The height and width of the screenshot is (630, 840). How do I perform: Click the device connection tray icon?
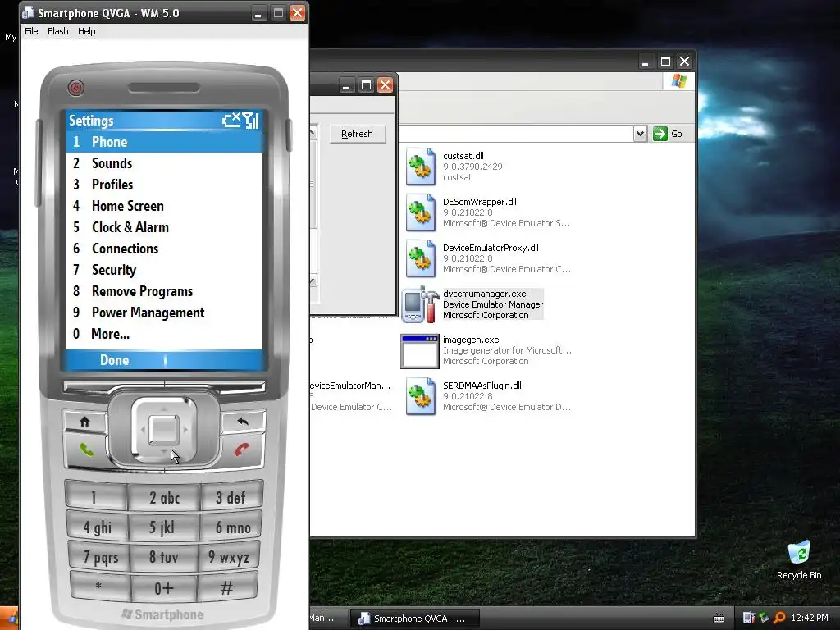[749, 618]
